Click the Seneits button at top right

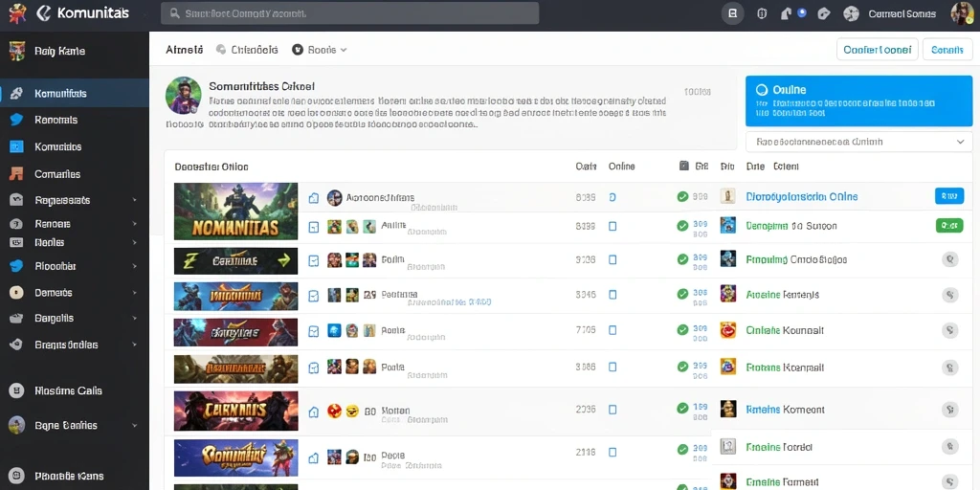click(947, 50)
